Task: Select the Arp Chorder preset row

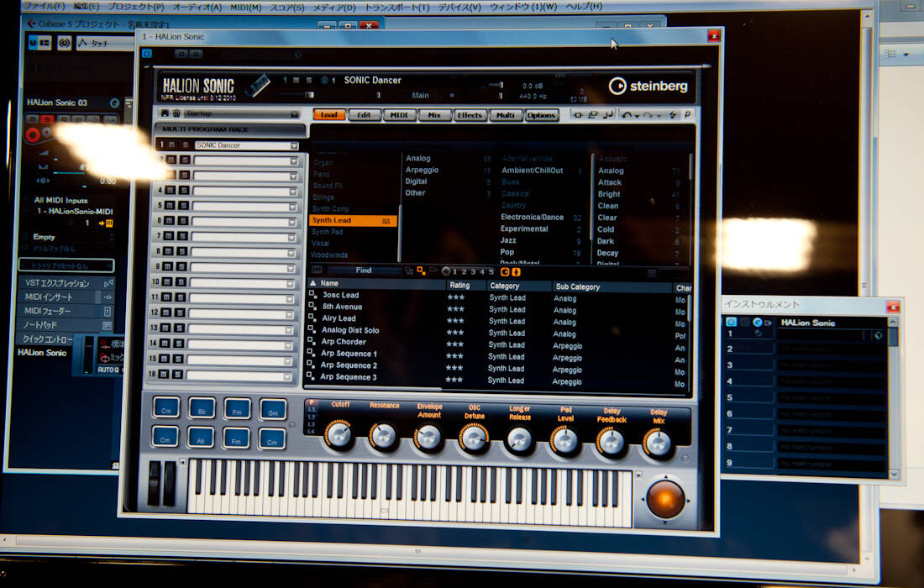Action: pyautogui.click(x=344, y=342)
